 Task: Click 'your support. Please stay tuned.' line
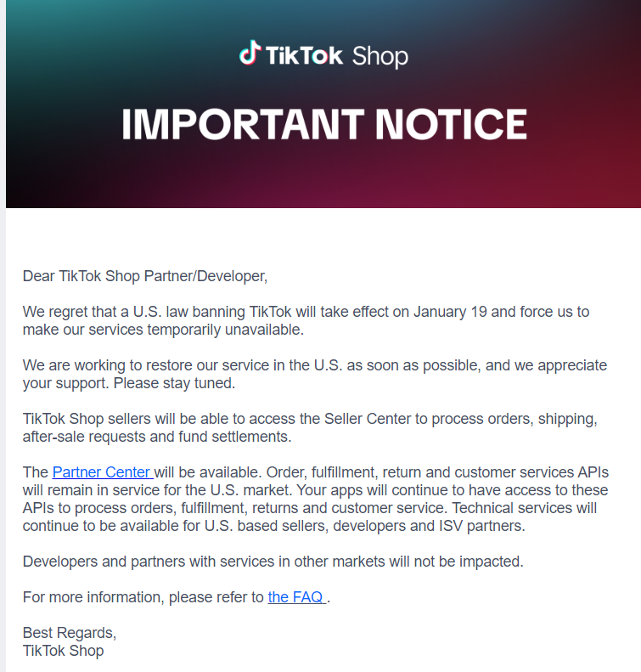tap(129, 383)
